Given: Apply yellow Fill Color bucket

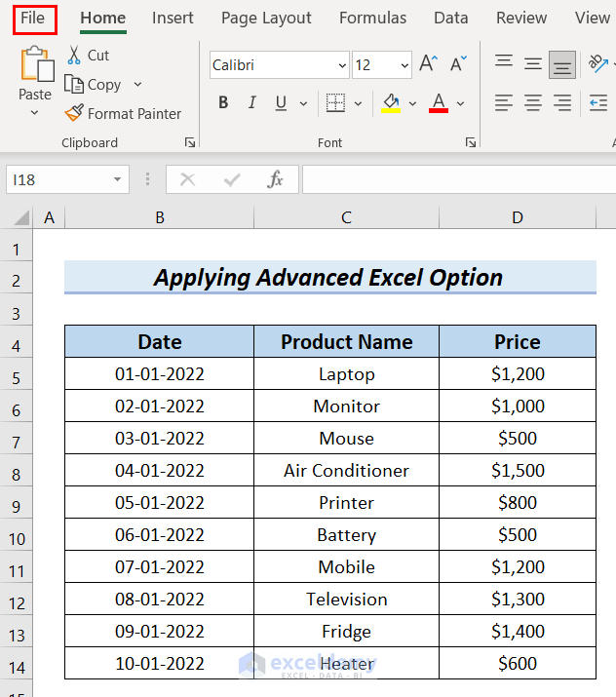Looking at the screenshot, I should 391,103.
